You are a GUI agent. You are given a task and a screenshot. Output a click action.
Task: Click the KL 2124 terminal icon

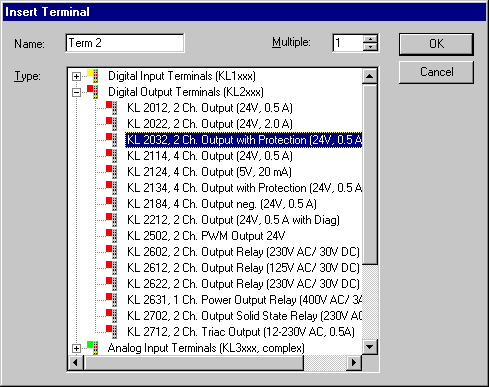tap(112, 172)
